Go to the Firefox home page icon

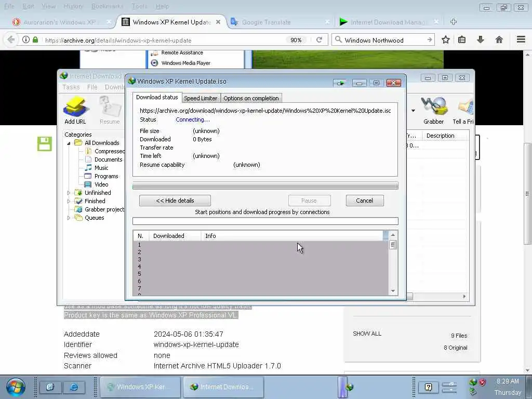[499, 39]
